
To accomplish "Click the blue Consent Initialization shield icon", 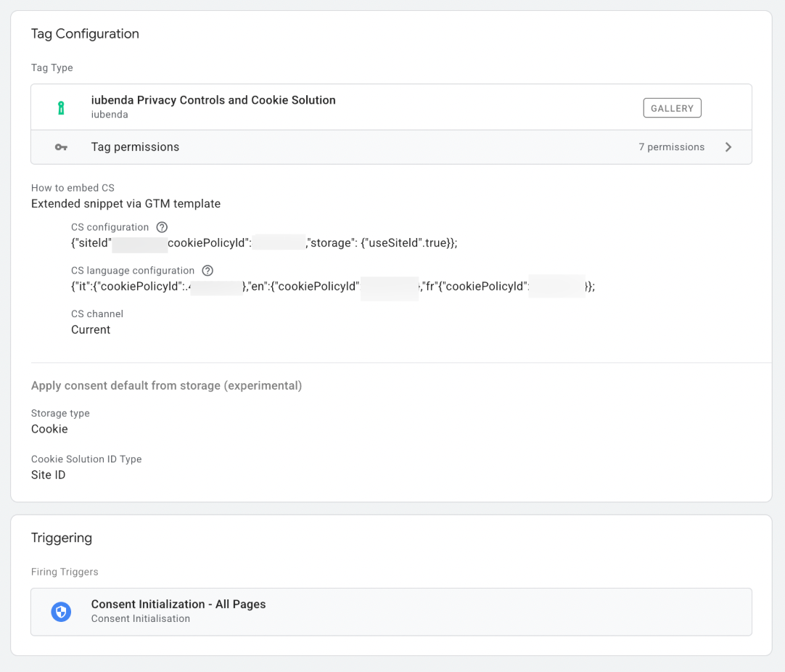I will [61, 612].
